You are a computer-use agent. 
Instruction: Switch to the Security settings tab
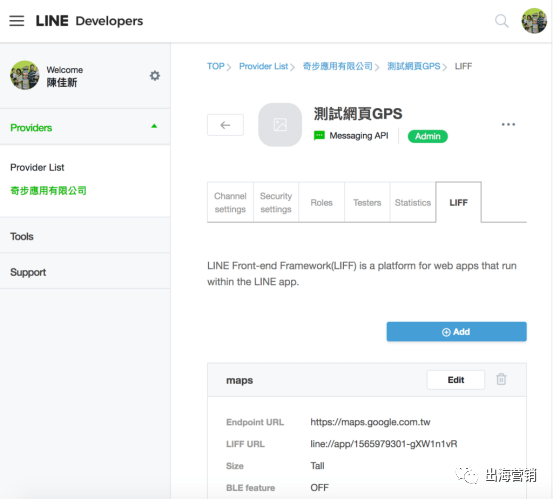click(x=276, y=202)
